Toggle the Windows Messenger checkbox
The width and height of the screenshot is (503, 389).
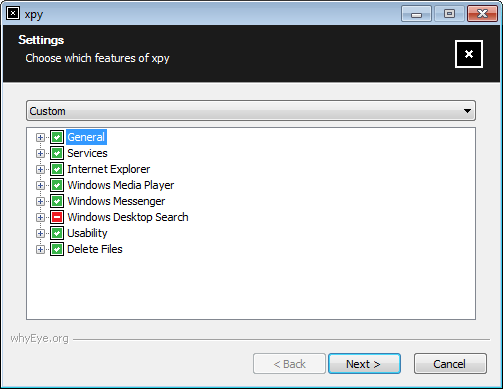(x=57, y=201)
